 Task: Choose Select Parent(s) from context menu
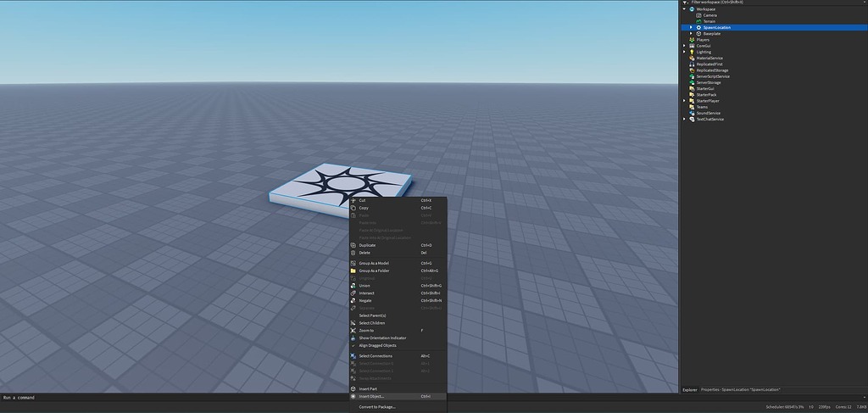(x=398, y=315)
